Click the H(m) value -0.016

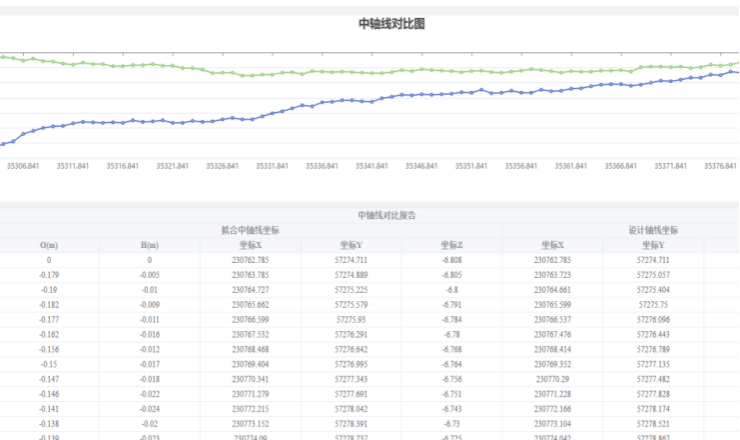pyautogui.click(x=150, y=334)
